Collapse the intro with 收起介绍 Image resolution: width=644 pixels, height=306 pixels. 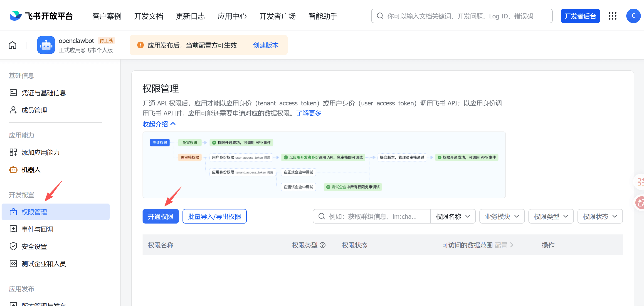coord(159,124)
